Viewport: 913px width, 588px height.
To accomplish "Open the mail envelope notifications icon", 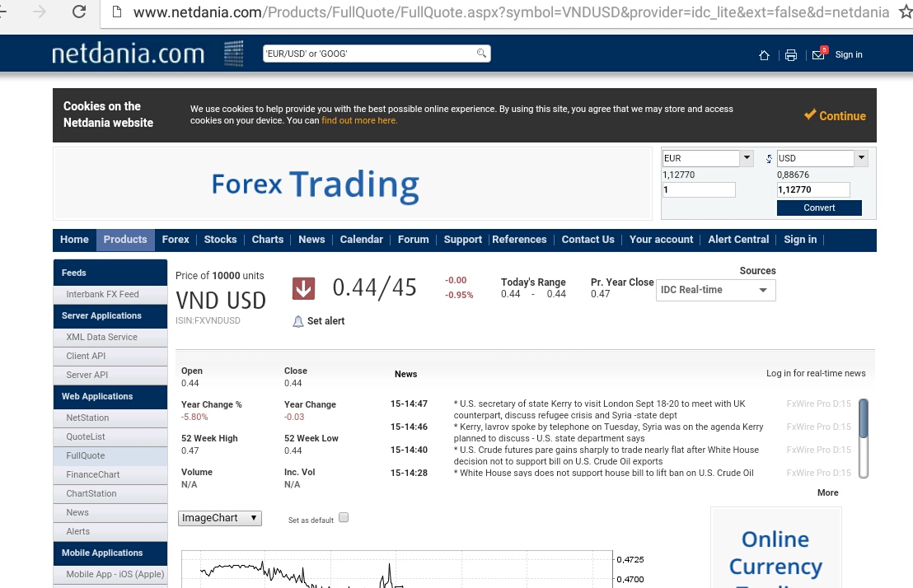I will pos(819,54).
